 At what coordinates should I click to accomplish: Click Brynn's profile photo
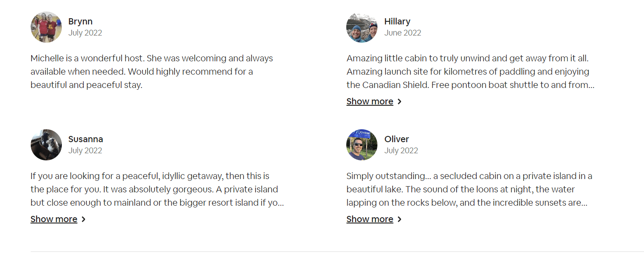(46, 27)
